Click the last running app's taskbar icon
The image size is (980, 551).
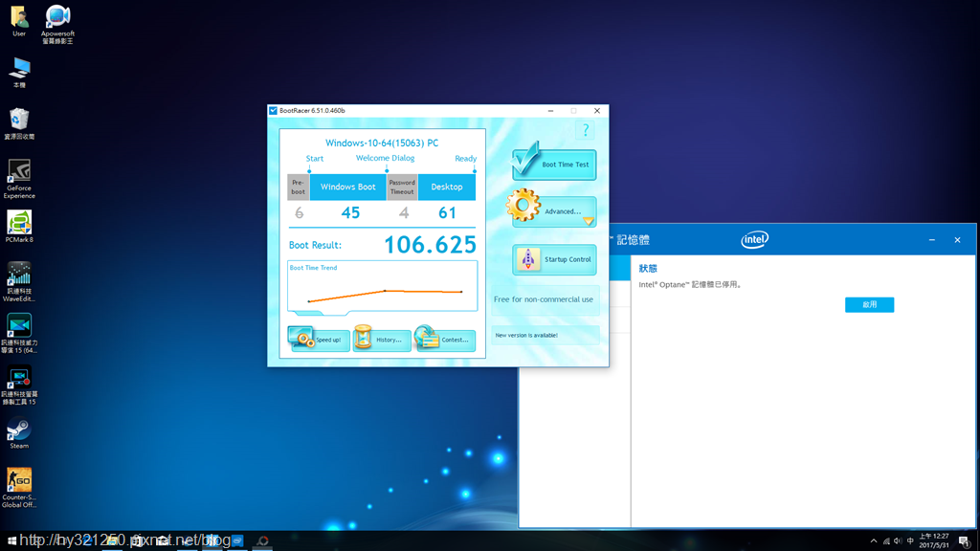[263, 541]
